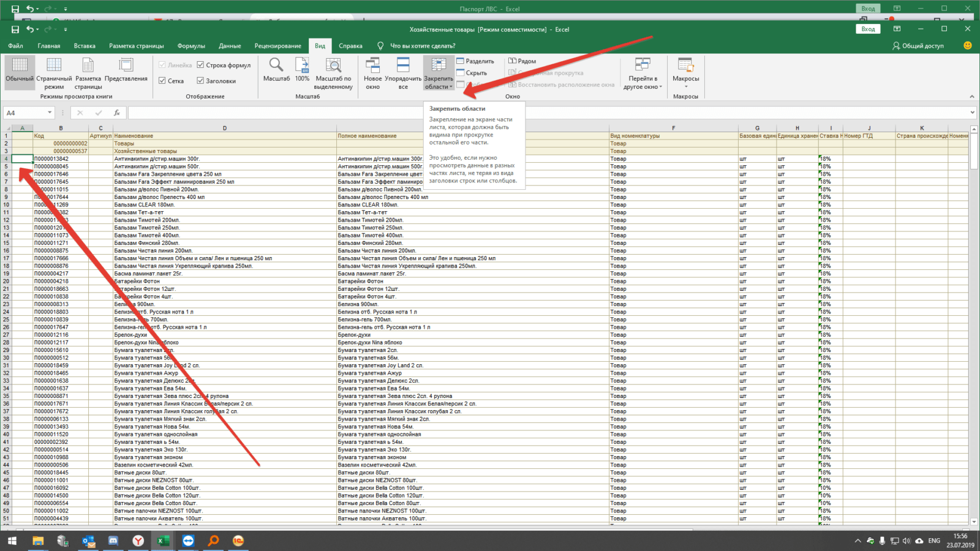Screen dimensions: 980x551
Task: Switch to the Главная tab
Action: tap(49, 46)
